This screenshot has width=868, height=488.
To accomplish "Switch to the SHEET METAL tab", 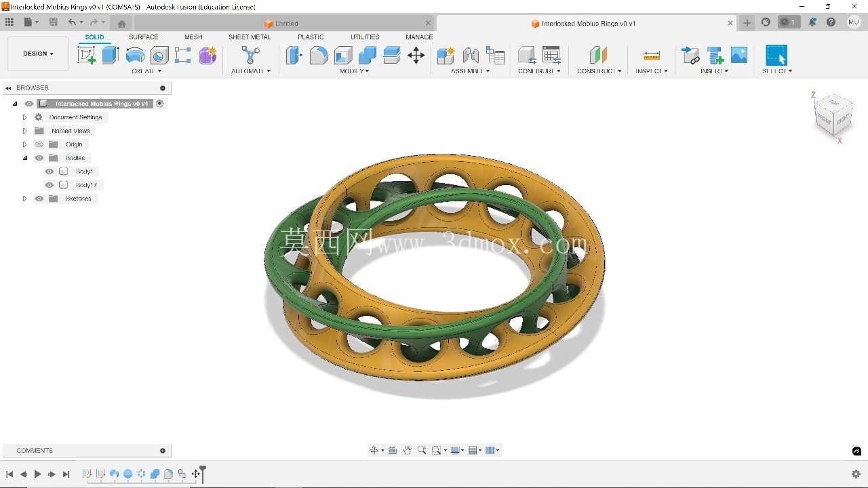I will coord(250,37).
